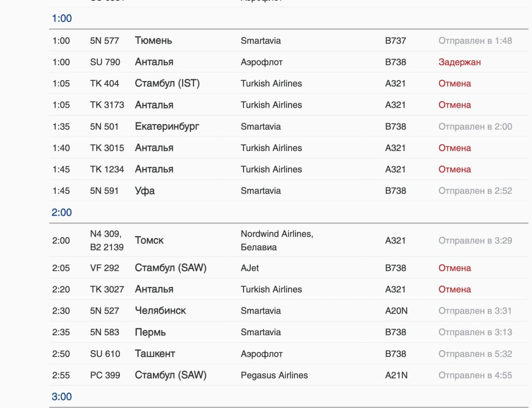Open the Стамбул (IST) destination
This screenshot has width=532, height=408.
[167, 84]
